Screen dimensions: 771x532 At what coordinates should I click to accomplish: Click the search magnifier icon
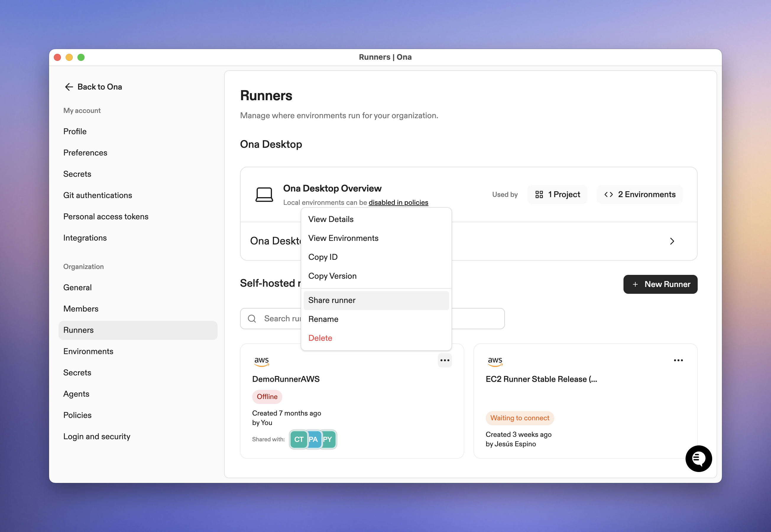(252, 319)
